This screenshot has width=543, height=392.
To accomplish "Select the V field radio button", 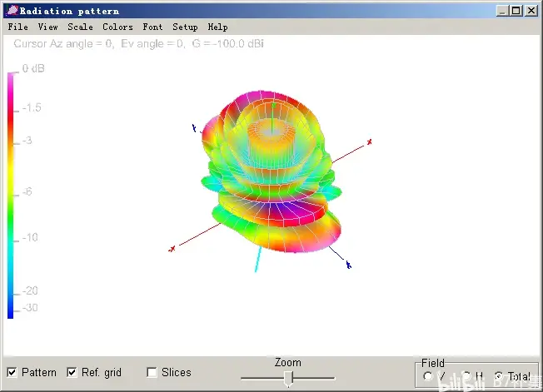I will (428, 376).
